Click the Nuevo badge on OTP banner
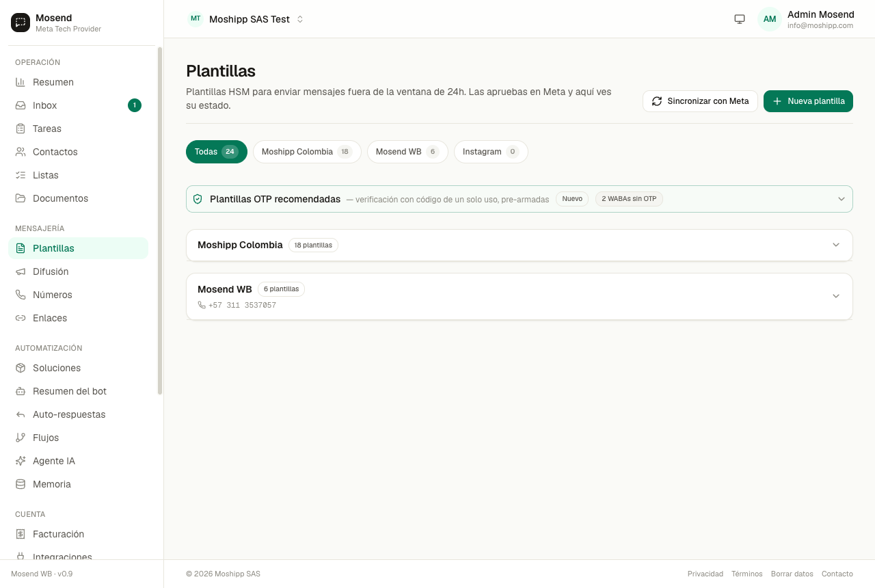Screen dimensions: 875x588 pyautogui.click(x=572, y=199)
